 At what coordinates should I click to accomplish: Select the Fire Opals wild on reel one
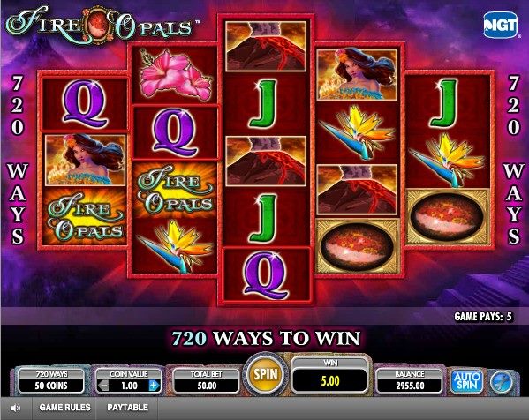click(x=85, y=215)
